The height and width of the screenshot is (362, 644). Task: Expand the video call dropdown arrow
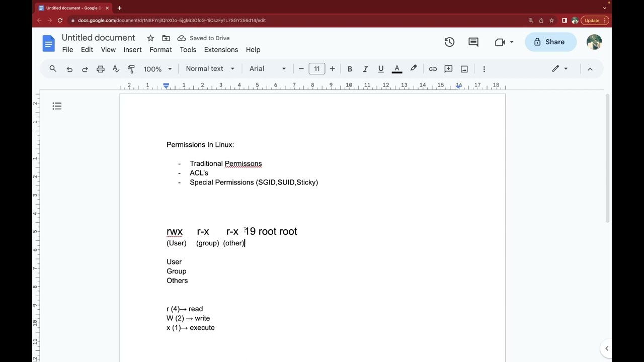click(512, 42)
